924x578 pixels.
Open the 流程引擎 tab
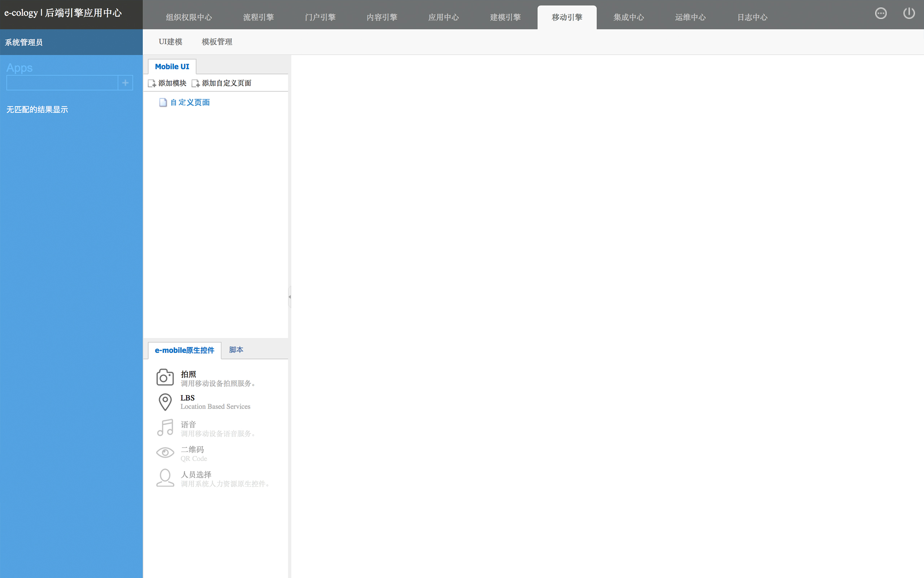point(258,18)
